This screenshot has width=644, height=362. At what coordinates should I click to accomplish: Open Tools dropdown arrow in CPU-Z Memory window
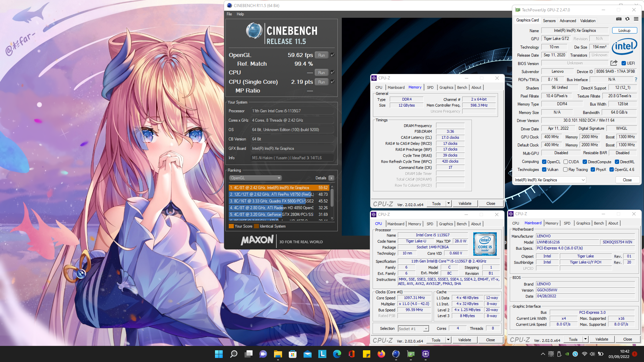click(448, 203)
